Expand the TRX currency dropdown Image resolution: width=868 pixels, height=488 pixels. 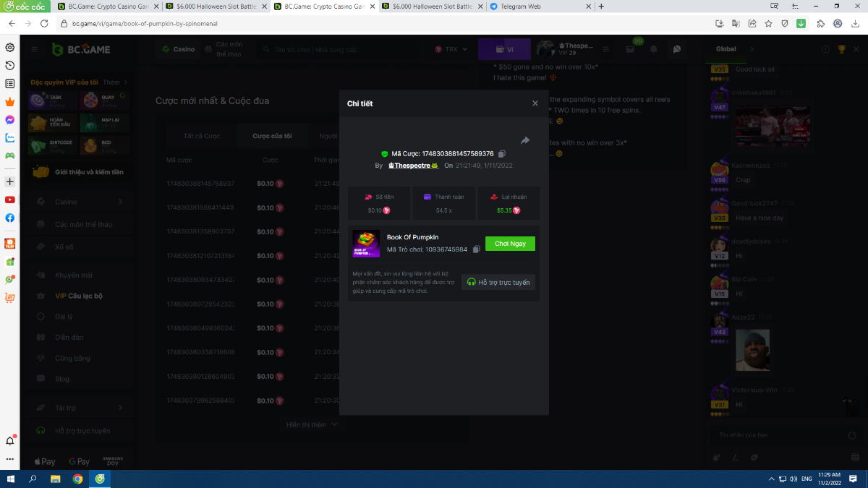451,49
